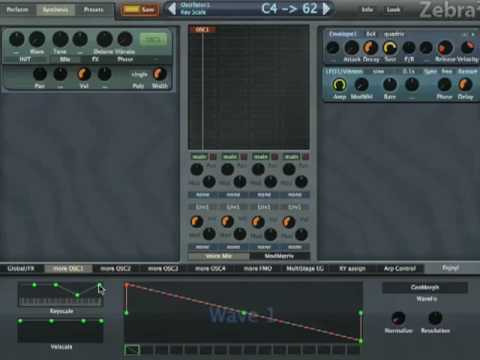Click the Envelope1 Sust knob
Viewport: 480px width, 360px height.
390,48
